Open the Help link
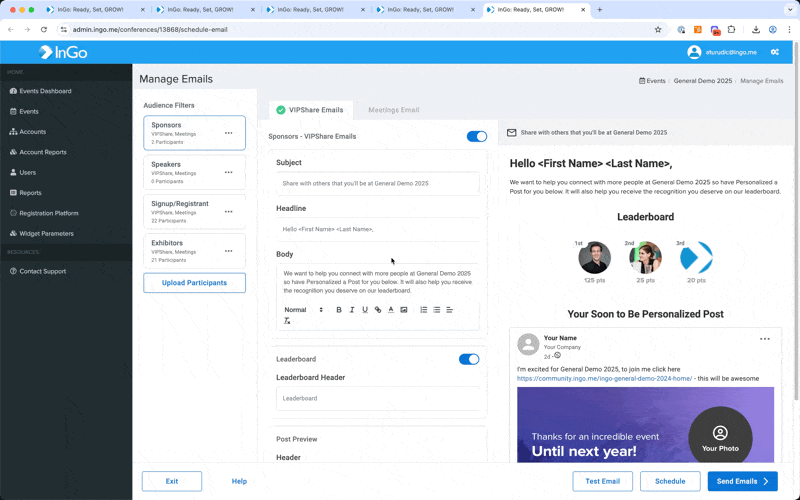 [x=239, y=481]
